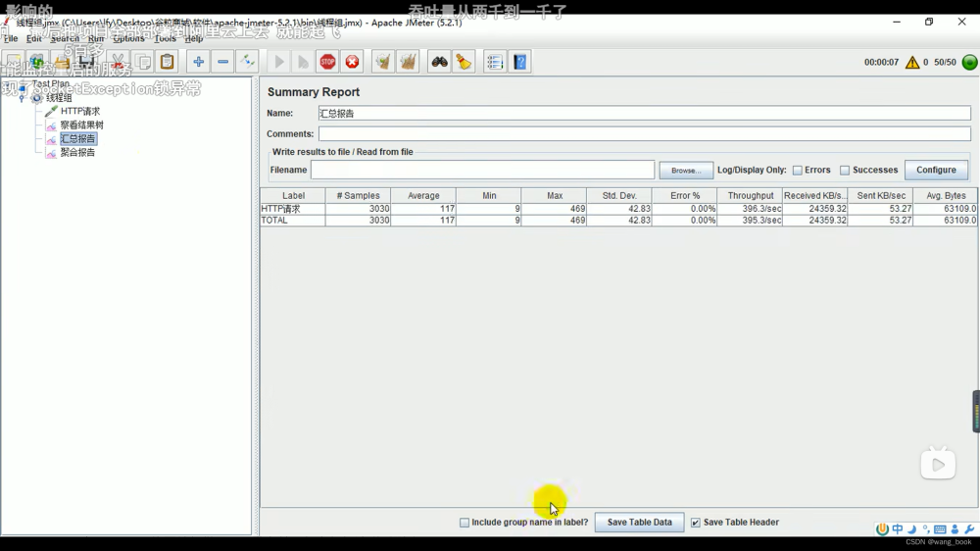Sort by # Samples column header
980x551 pixels.
pyautogui.click(x=358, y=196)
